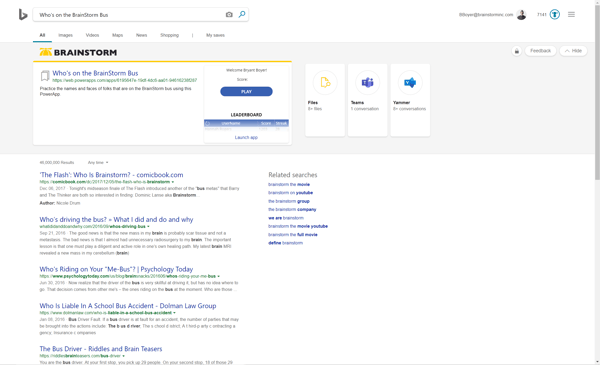The image size is (600, 365).
Task: Click the lock privacy icon
Action: tap(517, 51)
